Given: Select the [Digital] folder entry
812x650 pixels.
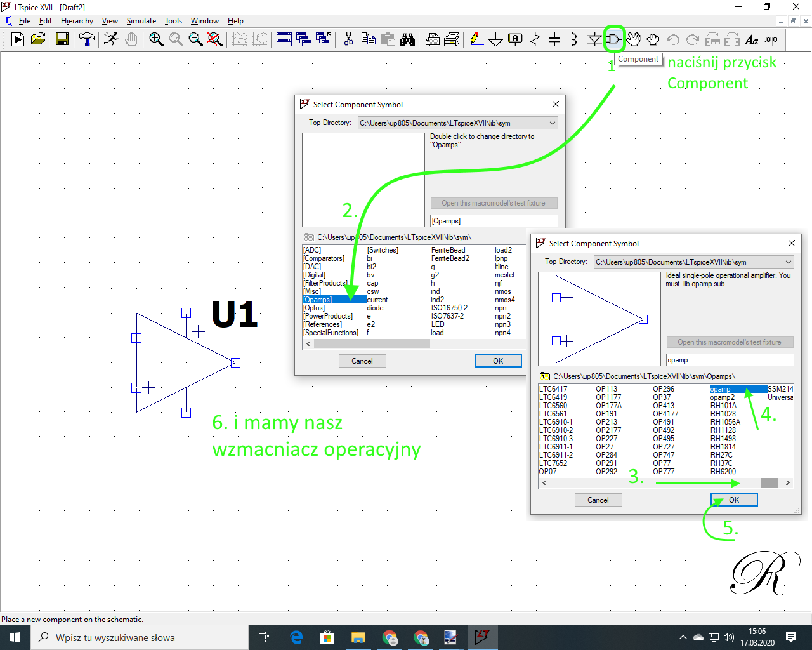Looking at the screenshot, I should [315, 275].
